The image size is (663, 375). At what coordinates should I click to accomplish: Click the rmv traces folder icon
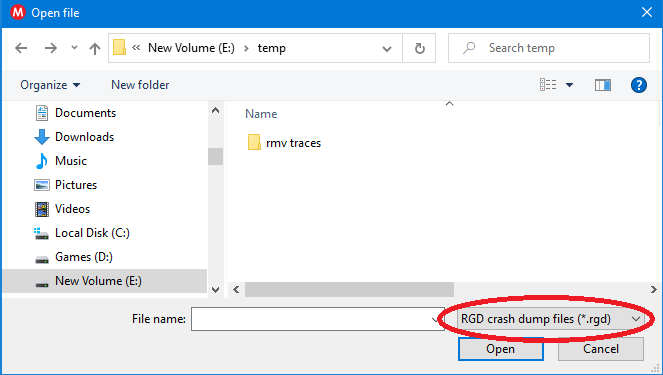[x=254, y=142]
